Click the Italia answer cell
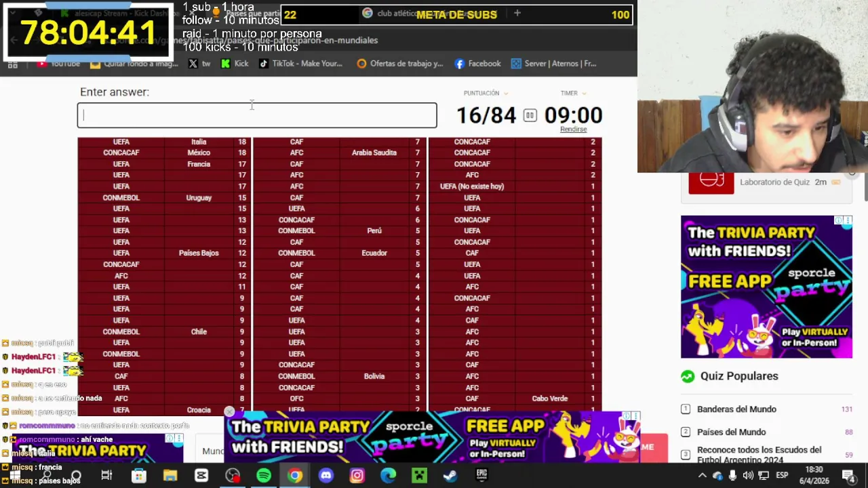The image size is (868, 488). [199, 142]
